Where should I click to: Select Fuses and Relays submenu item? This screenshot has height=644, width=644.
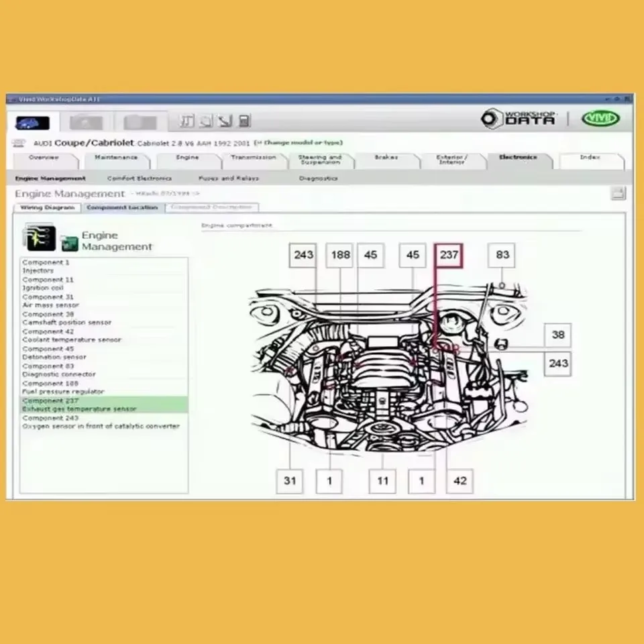click(229, 178)
